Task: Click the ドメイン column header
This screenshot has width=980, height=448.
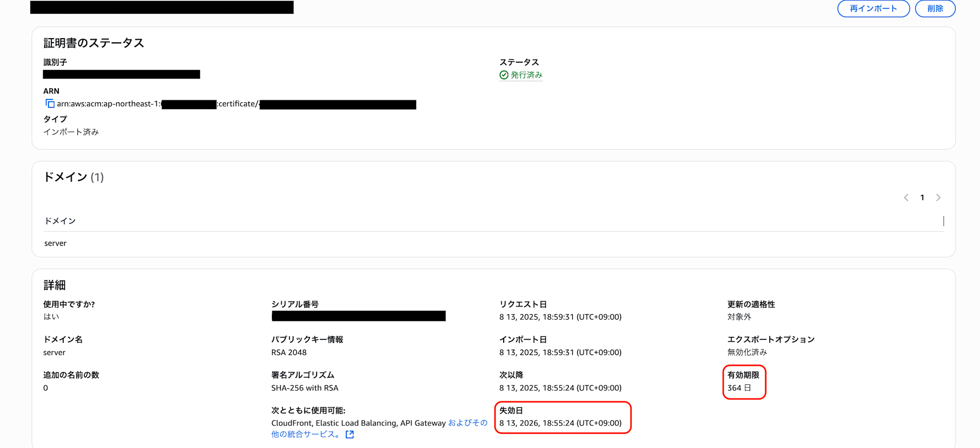Action: coord(60,221)
